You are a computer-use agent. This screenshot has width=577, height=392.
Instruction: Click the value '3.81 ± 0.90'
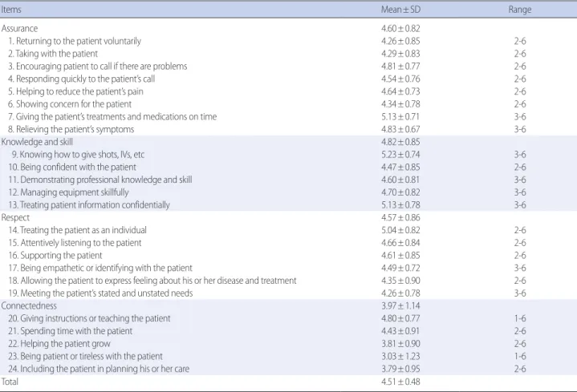click(x=400, y=343)
